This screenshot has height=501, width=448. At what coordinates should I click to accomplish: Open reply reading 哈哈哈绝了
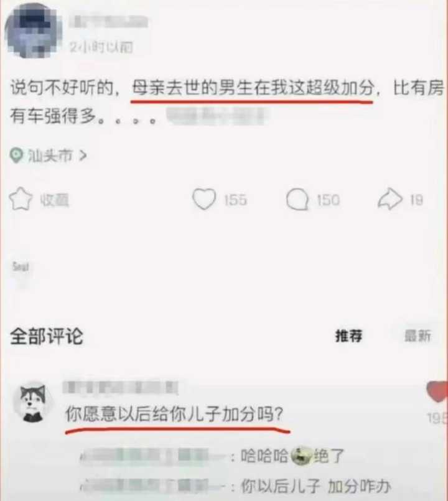292,456
